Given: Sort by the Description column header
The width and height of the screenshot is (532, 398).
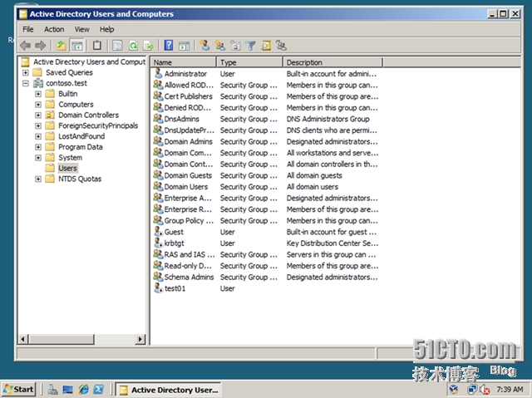Looking at the screenshot, I should (332, 62).
